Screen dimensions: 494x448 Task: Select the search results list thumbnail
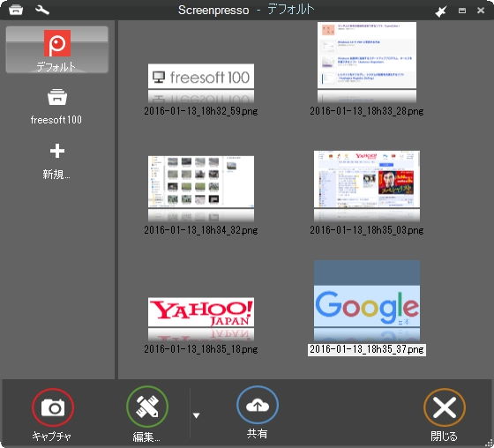click(x=367, y=56)
